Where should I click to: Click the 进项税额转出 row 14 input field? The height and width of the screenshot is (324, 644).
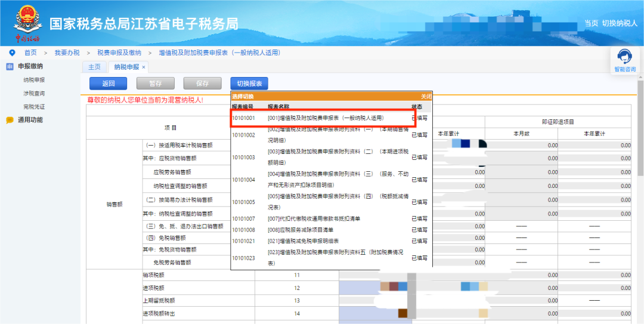[x=376, y=314]
